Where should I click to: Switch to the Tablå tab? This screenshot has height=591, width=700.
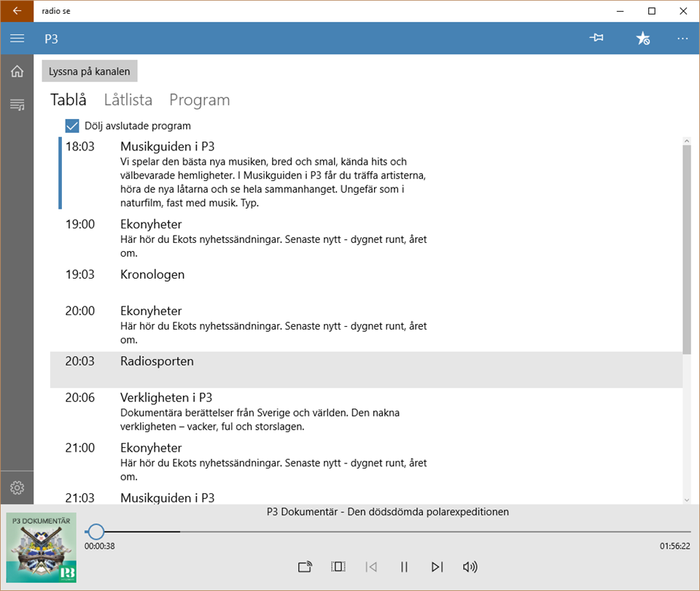[x=69, y=100]
